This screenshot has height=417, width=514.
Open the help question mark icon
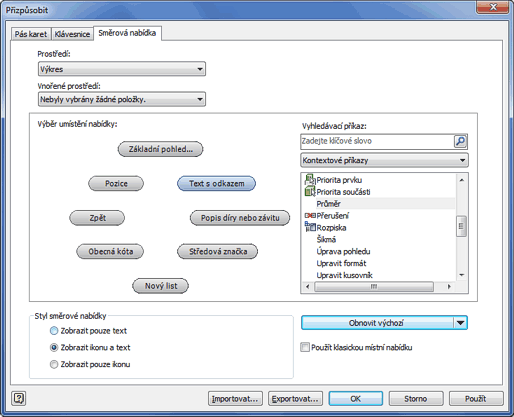(19, 398)
